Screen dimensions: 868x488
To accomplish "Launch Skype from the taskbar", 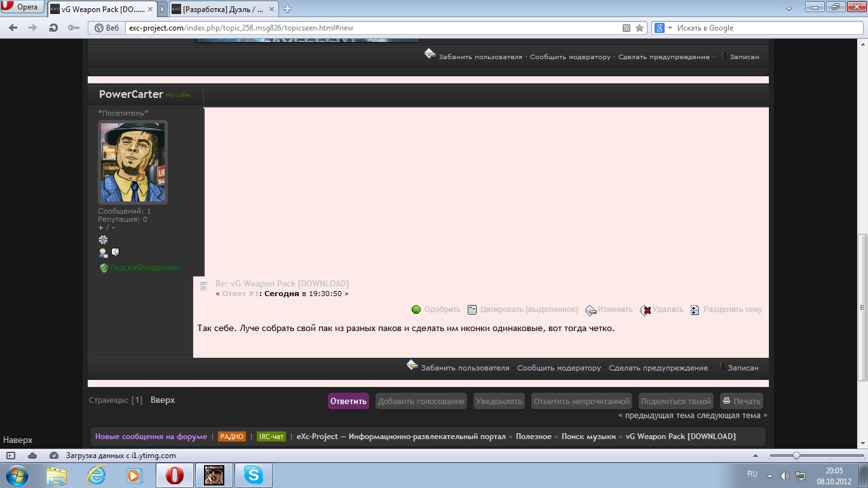I will click(254, 475).
